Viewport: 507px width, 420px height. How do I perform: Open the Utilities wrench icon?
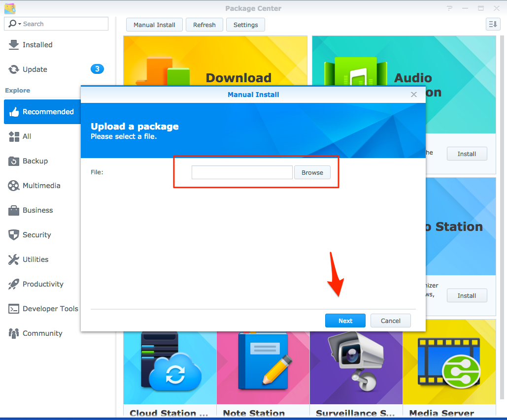coord(15,259)
